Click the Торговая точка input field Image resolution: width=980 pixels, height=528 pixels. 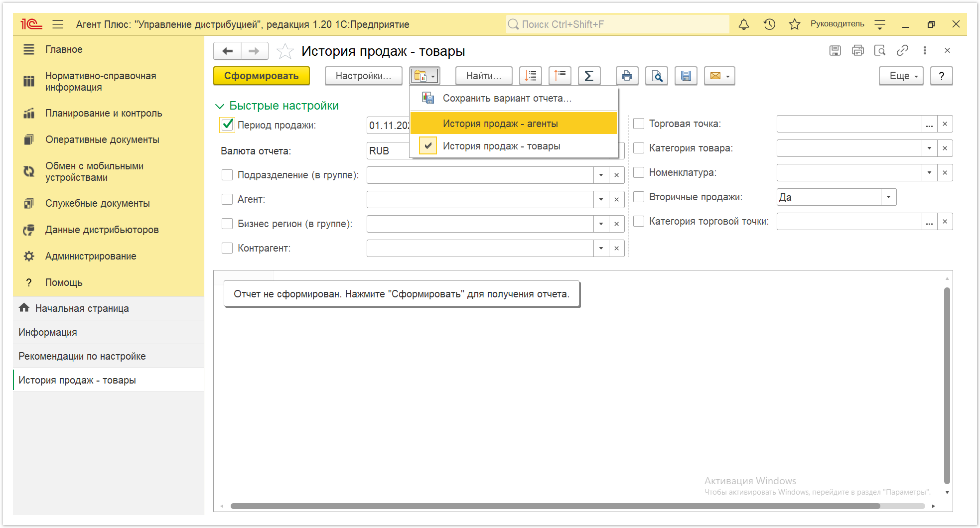849,124
